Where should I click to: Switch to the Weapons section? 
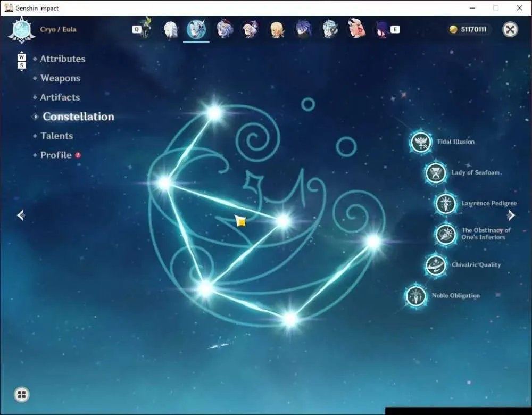61,78
